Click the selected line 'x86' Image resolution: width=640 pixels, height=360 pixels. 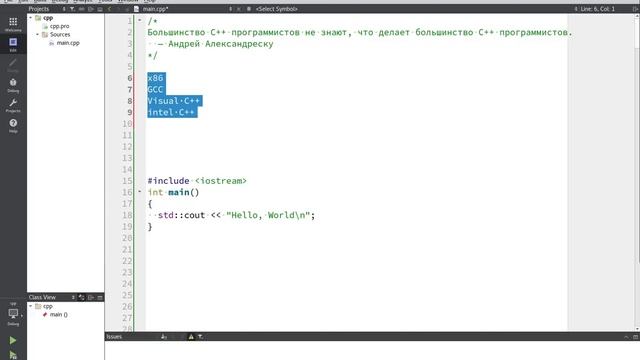click(x=156, y=78)
